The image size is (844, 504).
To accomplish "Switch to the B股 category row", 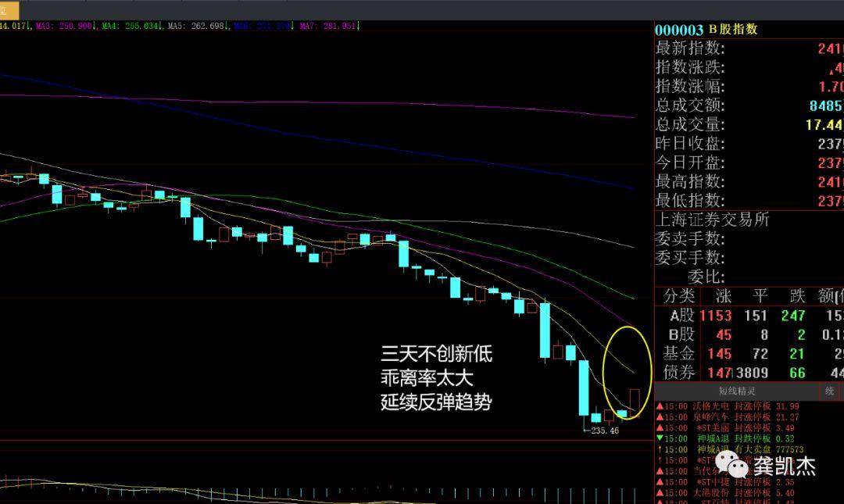I will click(x=683, y=334).
